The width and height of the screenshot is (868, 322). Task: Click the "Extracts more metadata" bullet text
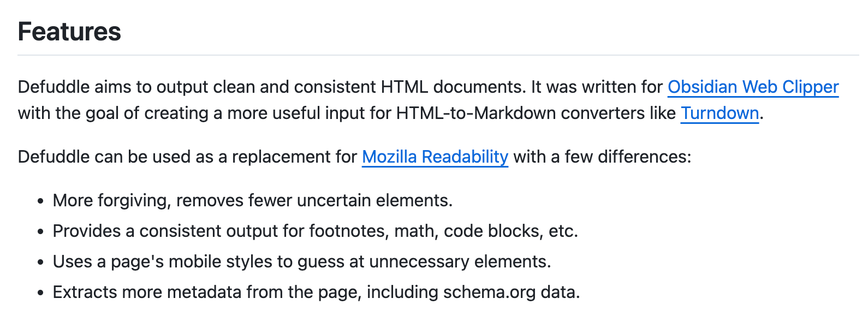coord(316,292)
